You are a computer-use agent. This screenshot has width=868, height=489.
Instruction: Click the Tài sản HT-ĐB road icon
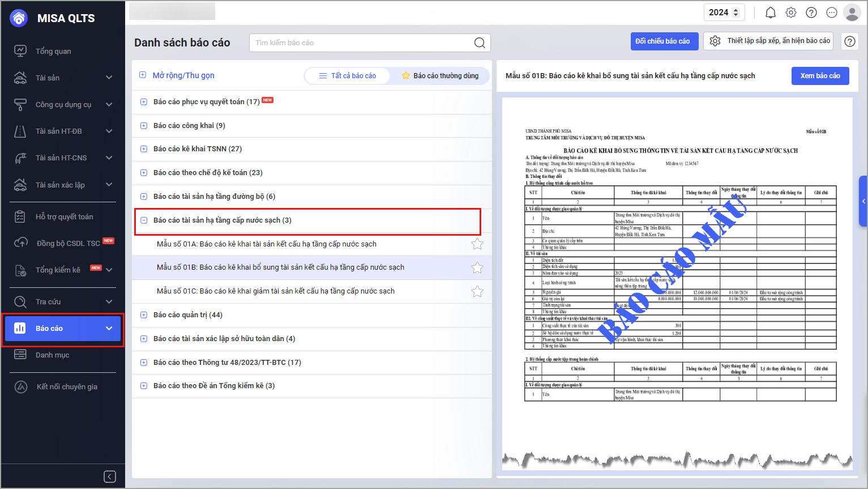pos(20,131)
